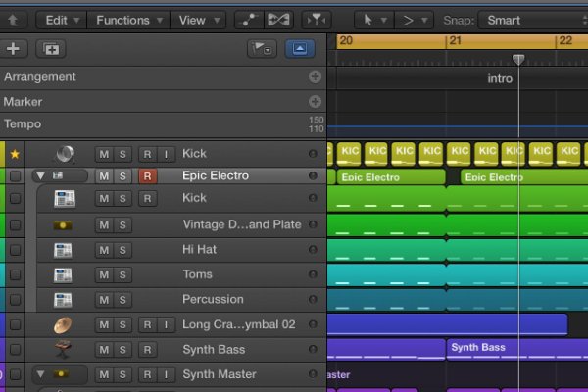This screenshot has width=588, height=392.
Task: Disable record on Epic Electro track
Action: (147, 176)
